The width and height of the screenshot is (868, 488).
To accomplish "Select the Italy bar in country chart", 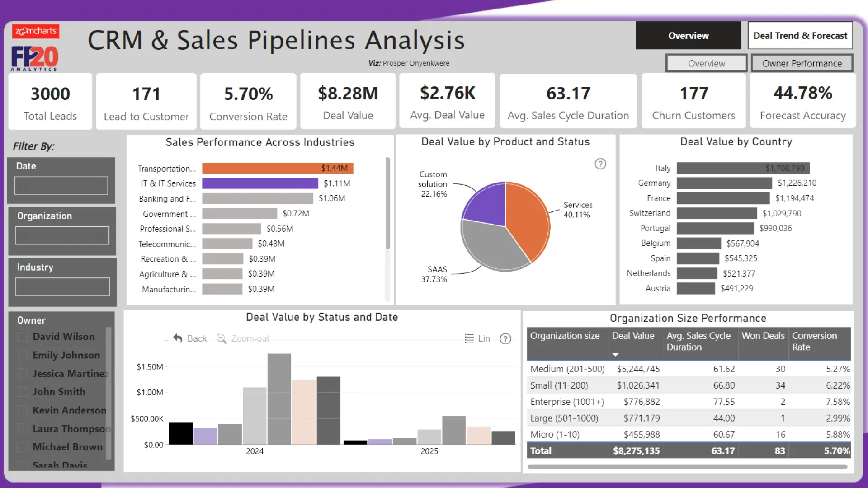I will [x=743, y=168].
